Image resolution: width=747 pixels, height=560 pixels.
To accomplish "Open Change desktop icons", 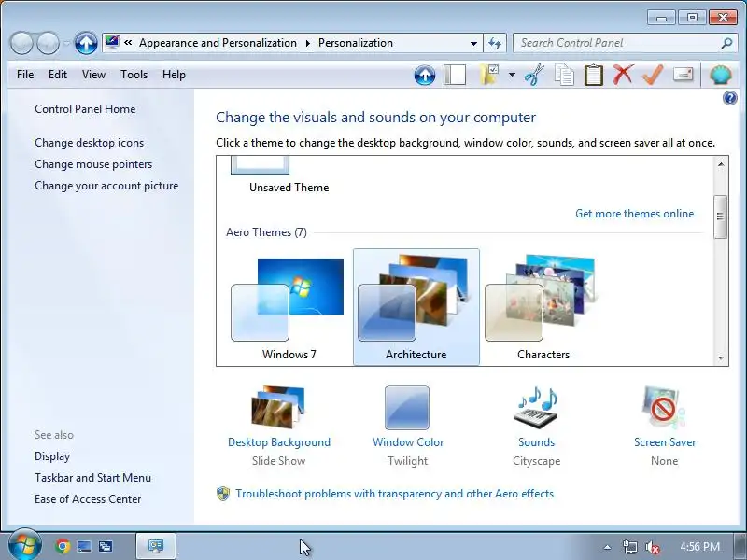I will (x=89, y=143).
